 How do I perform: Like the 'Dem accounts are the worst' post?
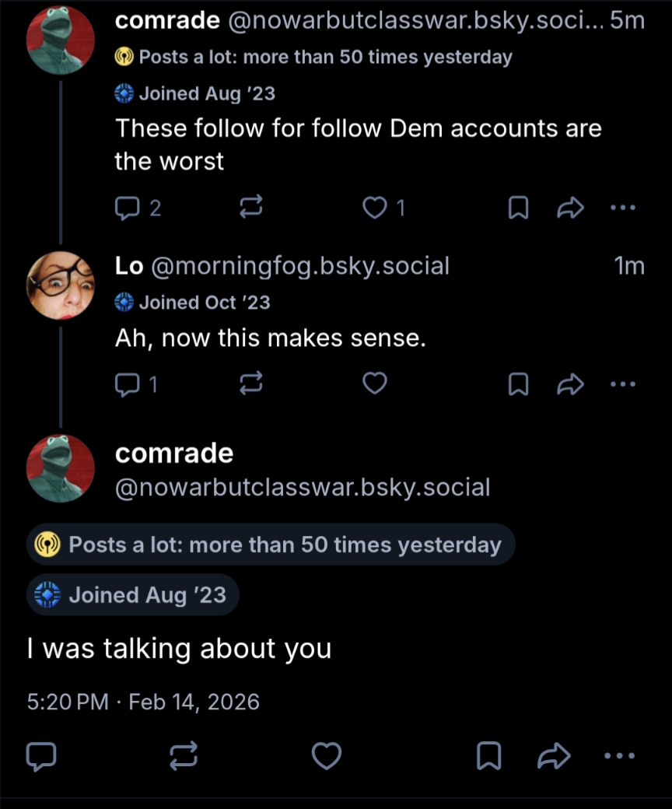pos(376,208)
